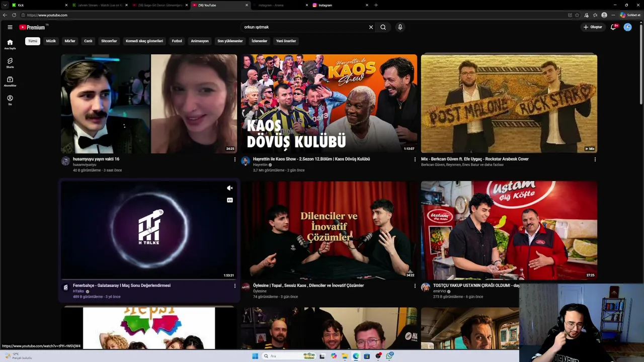Open the Windows Start menu
644x362 pixels.
(x=255, y=356)
